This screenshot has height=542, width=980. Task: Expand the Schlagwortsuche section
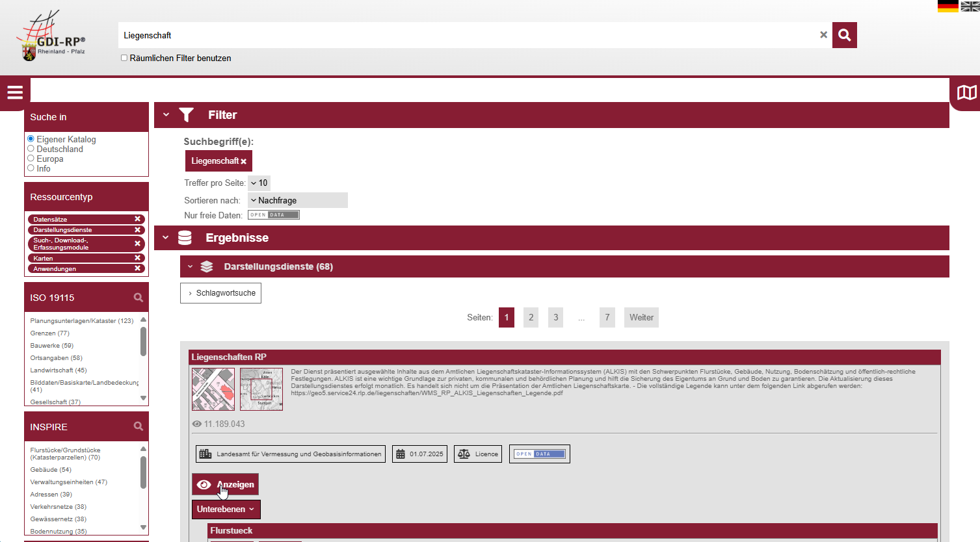pyautogui.click(x=220, y=293)
